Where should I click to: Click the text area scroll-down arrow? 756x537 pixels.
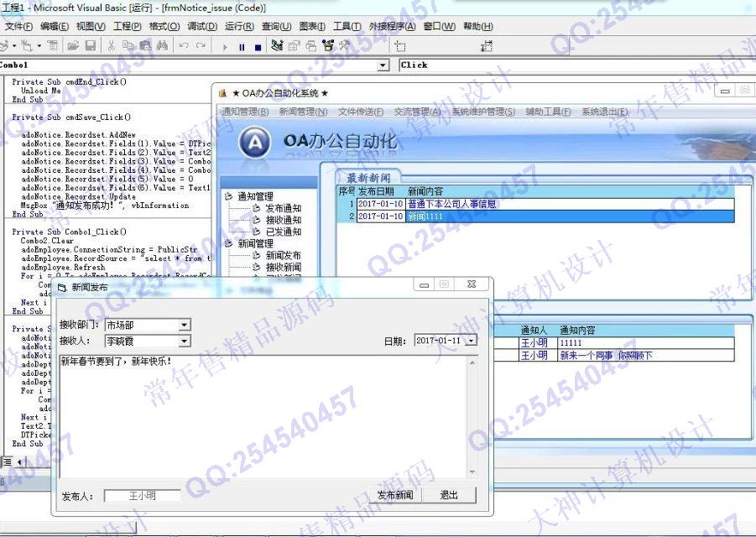click(x=472, y=472)
